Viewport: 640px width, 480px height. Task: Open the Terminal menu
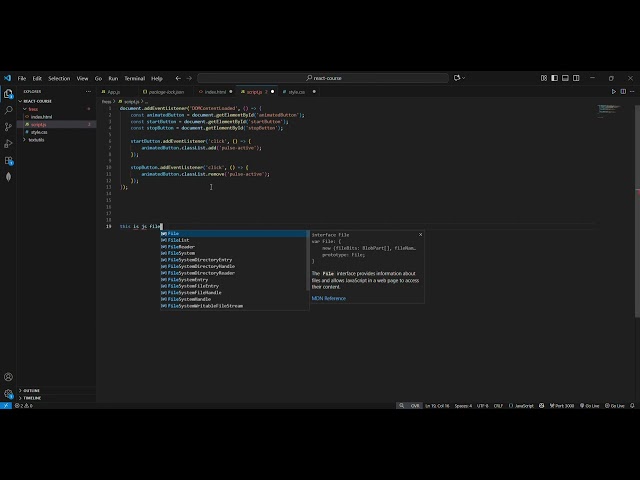click(x=135, y=78)
